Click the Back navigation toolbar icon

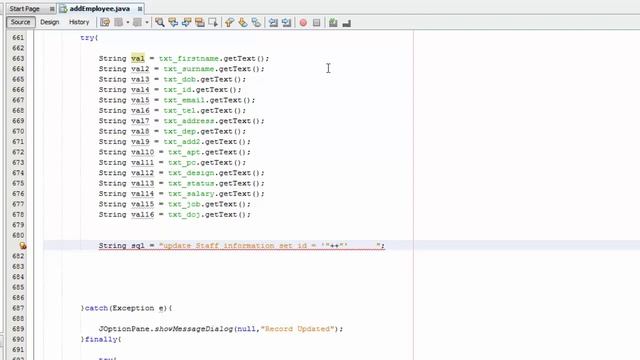click(119, 22)
